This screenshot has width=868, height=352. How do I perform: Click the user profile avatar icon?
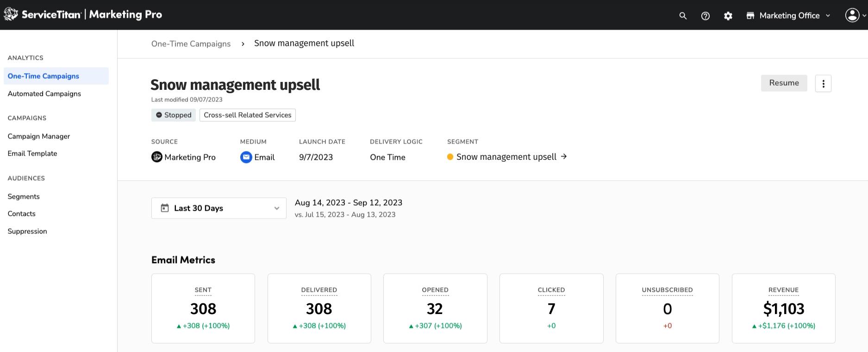(852, 15)
